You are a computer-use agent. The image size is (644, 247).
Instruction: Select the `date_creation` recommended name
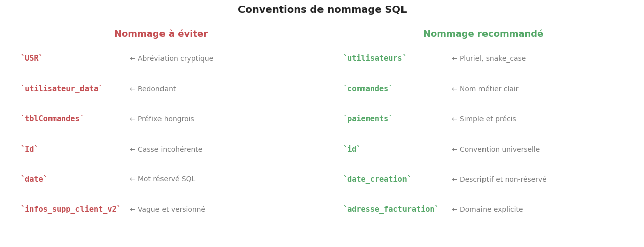point(376,180)
